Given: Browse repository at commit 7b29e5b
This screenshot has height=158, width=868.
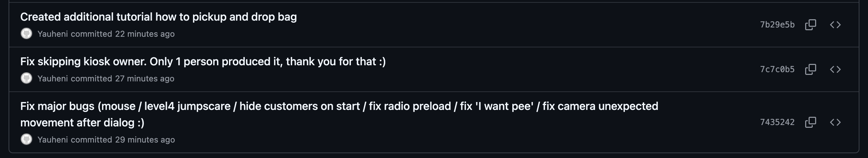Looking at the screenshot, I should tap(835, 25).
